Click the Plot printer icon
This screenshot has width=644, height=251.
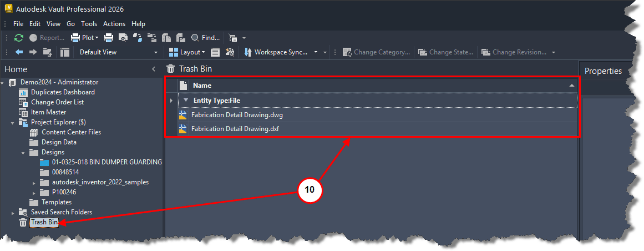point(75,38)
